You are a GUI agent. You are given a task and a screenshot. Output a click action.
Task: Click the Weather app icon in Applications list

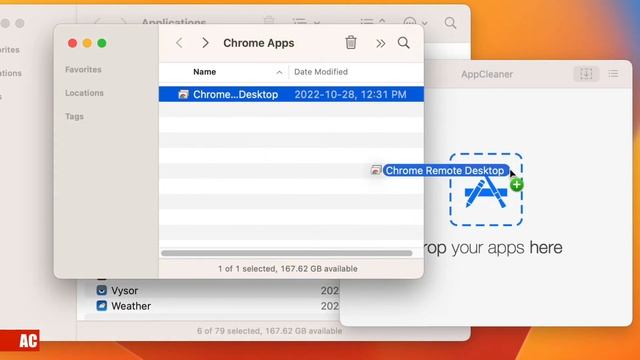[x=102, y=305]
